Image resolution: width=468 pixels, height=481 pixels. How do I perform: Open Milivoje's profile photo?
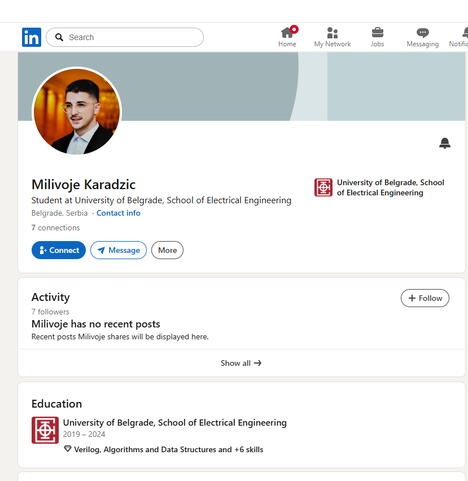pyautogui.click(x=77, y=111)
